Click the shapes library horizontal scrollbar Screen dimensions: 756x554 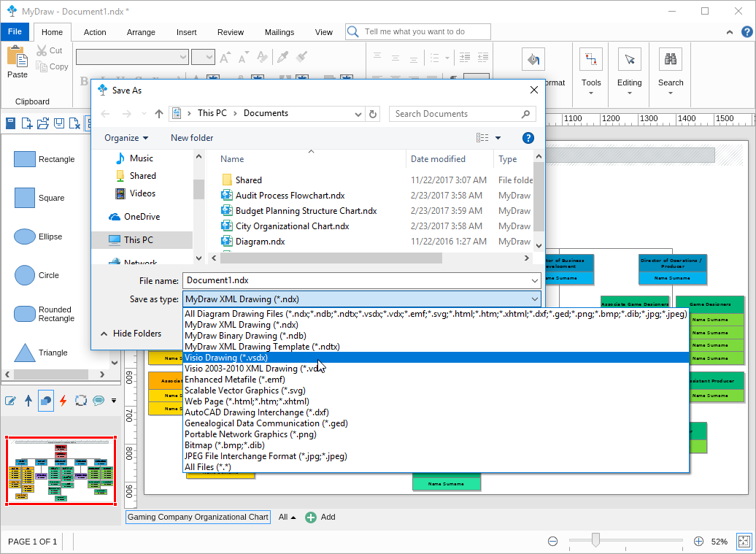pos(51,374)
